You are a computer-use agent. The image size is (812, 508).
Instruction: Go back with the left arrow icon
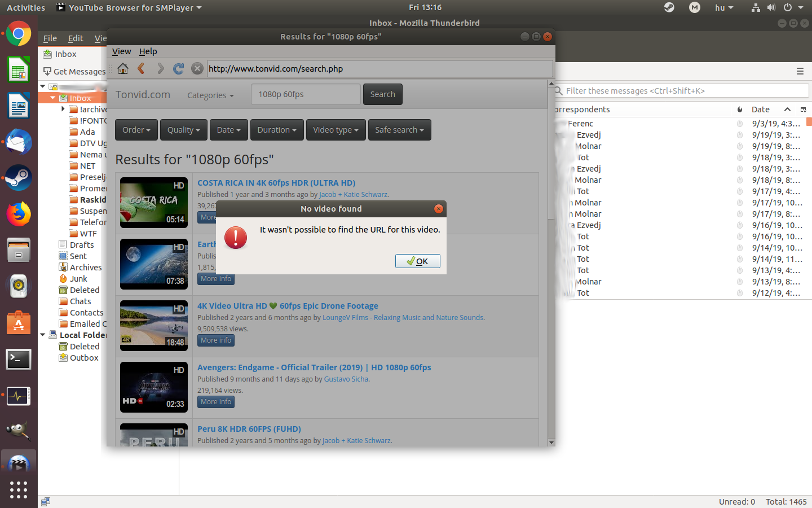(142, 68)
